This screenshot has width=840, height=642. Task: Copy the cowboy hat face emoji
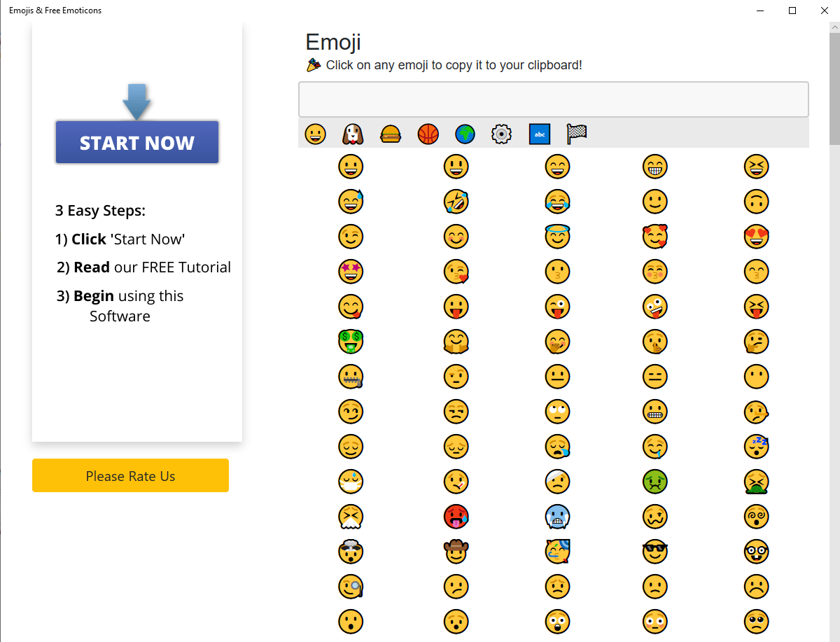pos(456,552)
